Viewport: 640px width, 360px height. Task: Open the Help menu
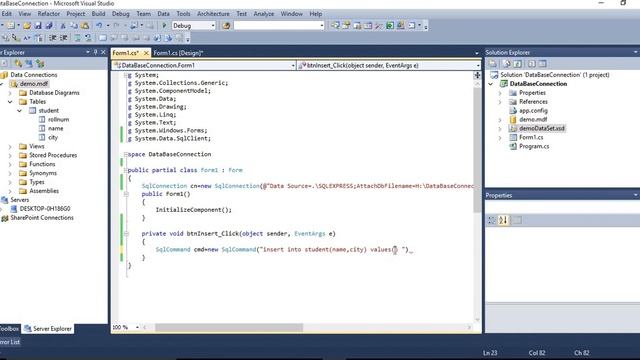point(316,14)
